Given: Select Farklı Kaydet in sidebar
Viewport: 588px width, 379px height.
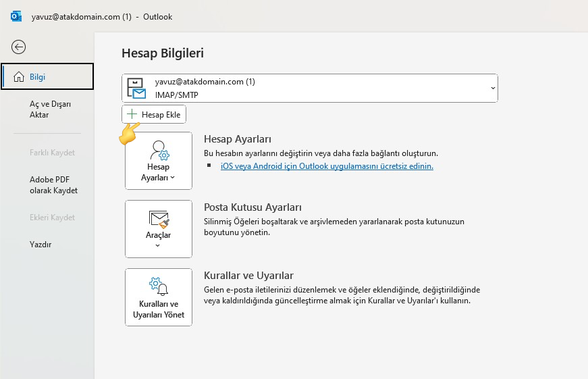Looking at the screenshot, I should (x=52, y=153).
